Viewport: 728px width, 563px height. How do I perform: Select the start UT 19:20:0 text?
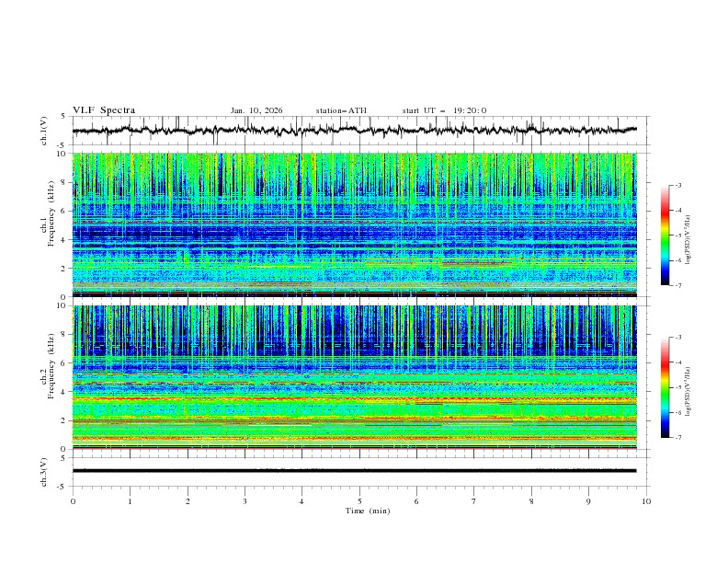coord(444,110)
